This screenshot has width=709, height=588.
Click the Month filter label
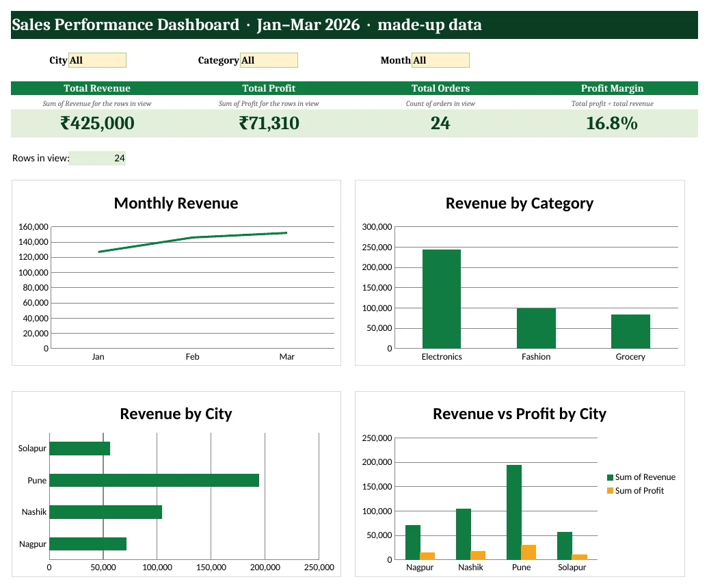396,60
